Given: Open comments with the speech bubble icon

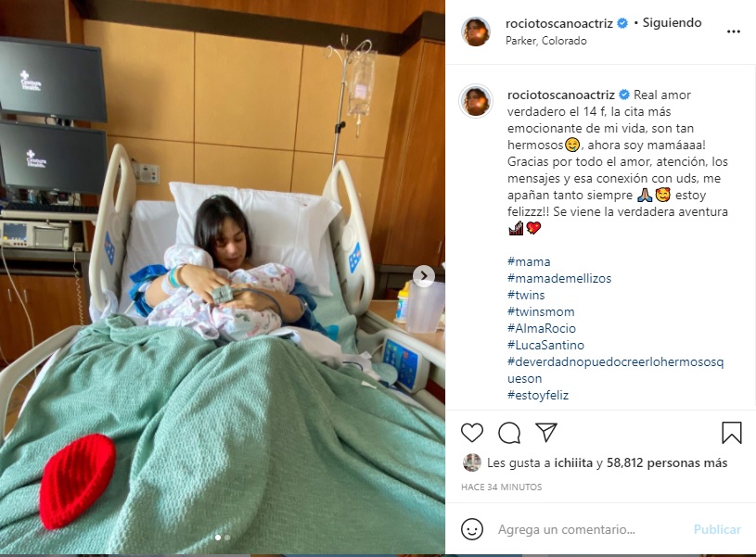Looking at the screenshot, I should coord(509,432).
